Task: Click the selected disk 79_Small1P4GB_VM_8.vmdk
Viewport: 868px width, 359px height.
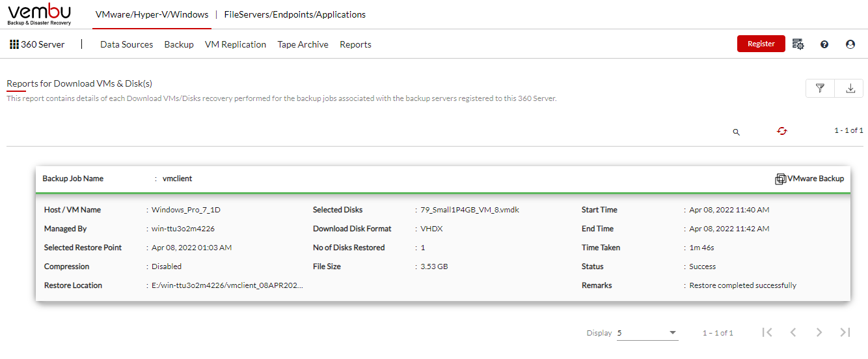Action: coord(470,210)
